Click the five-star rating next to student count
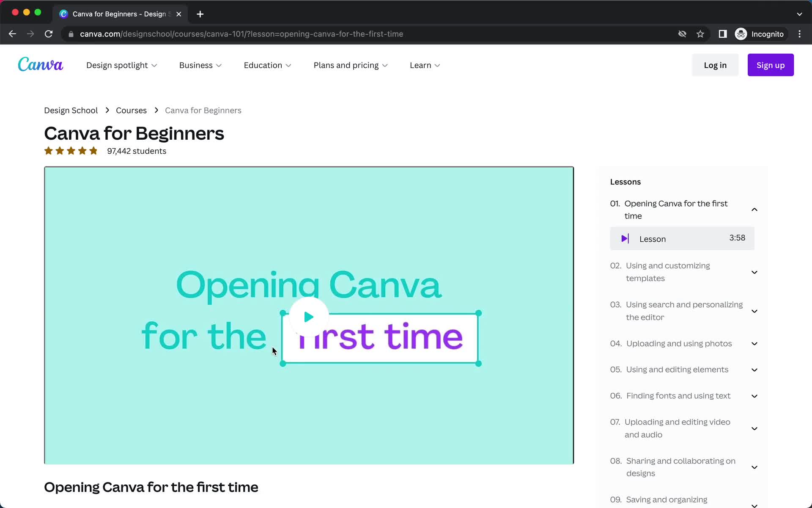The image size is (812, 508). pyautogui.click(x=71, y=151)
